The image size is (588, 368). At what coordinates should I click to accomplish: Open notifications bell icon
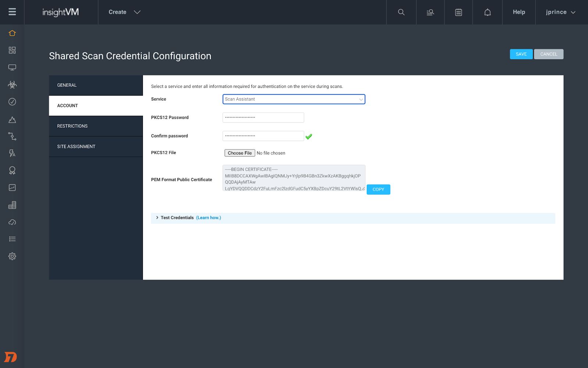[x=487, y=12]
